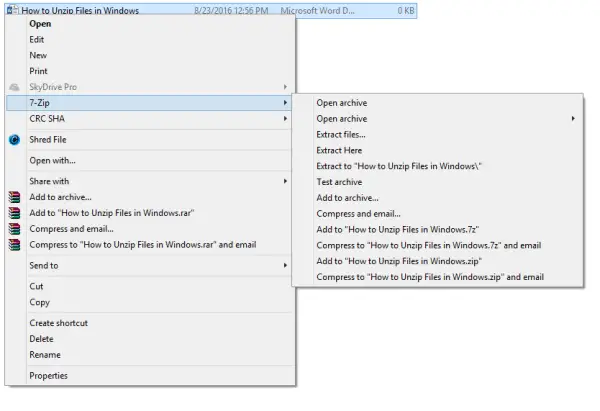Viewport: 600px width, 411px height.
Task: Expand the SkyDrive Pro submenu arrow
Action: tap(285, 87)
